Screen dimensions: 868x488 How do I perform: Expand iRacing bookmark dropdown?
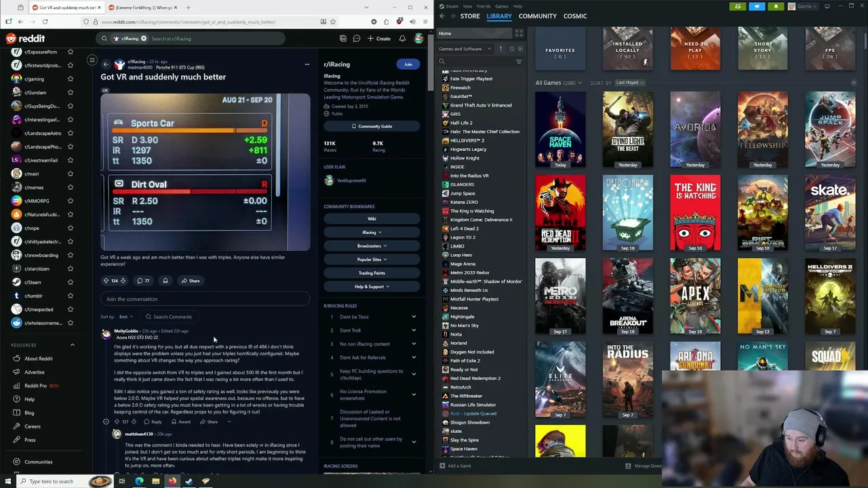tap(372, 232)
